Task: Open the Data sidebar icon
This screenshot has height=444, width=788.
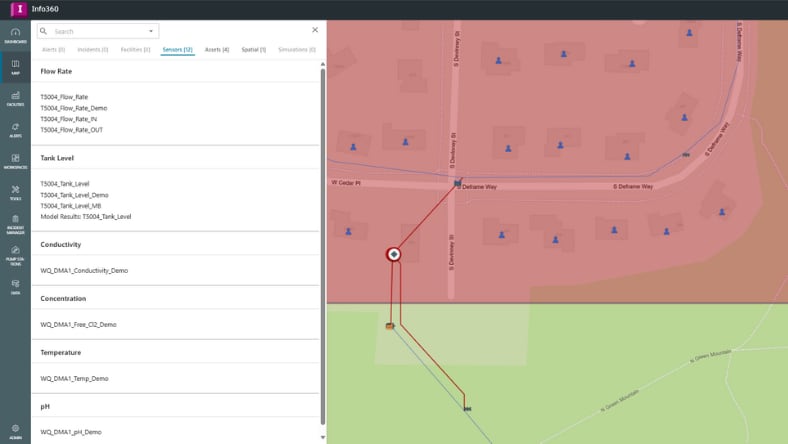Action: (15, 287)
